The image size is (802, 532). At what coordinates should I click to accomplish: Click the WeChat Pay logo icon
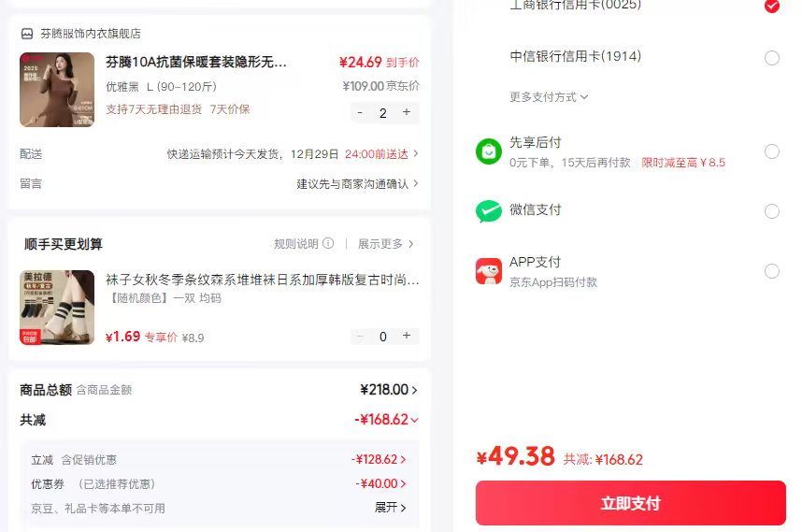[x=489, y=211]
